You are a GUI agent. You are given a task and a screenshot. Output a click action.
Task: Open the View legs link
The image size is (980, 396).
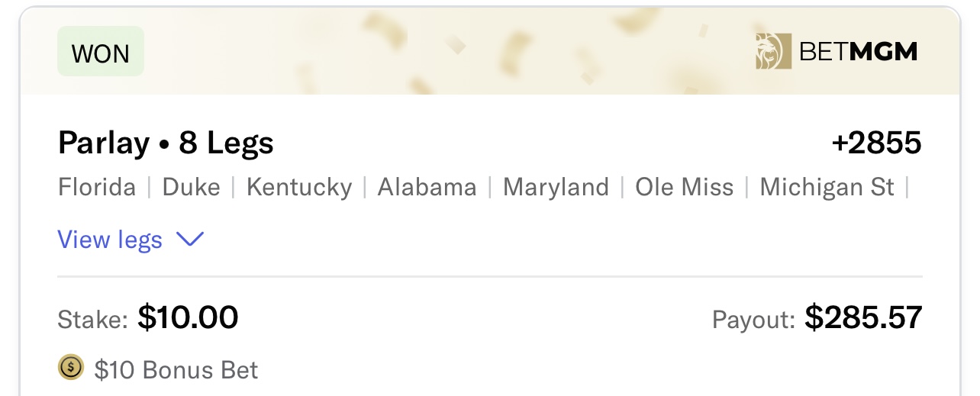point(110,240)
